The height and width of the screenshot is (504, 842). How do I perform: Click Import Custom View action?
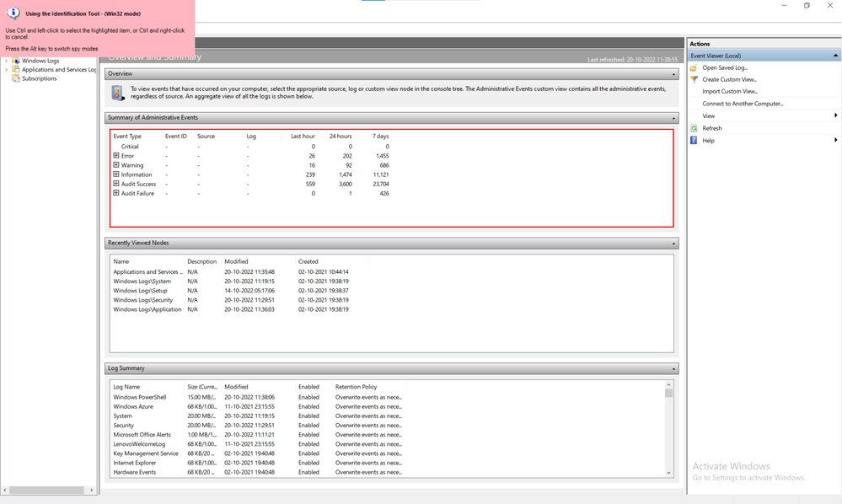(x=730, y=91)
